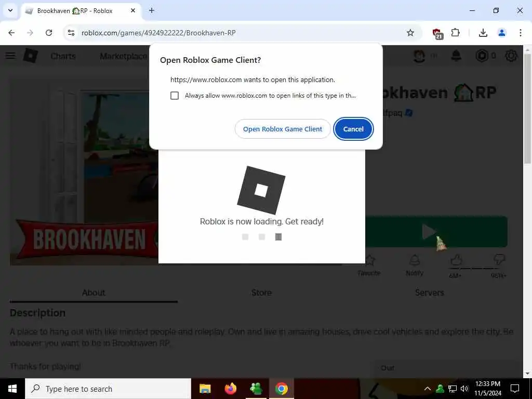The width and height of the screenshot is (532, 399).
Task: Open the Charts menu item
Action: (x=63, y=56)
